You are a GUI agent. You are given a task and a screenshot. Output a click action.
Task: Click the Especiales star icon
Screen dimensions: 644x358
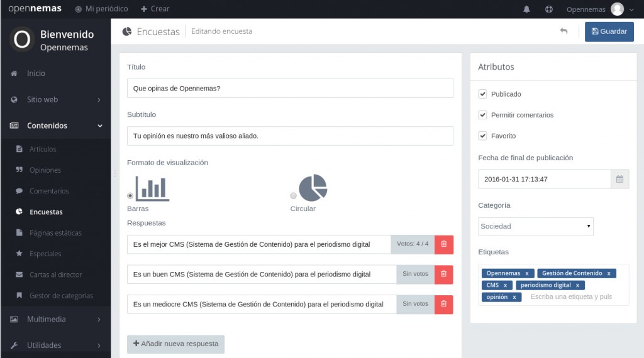19,254
